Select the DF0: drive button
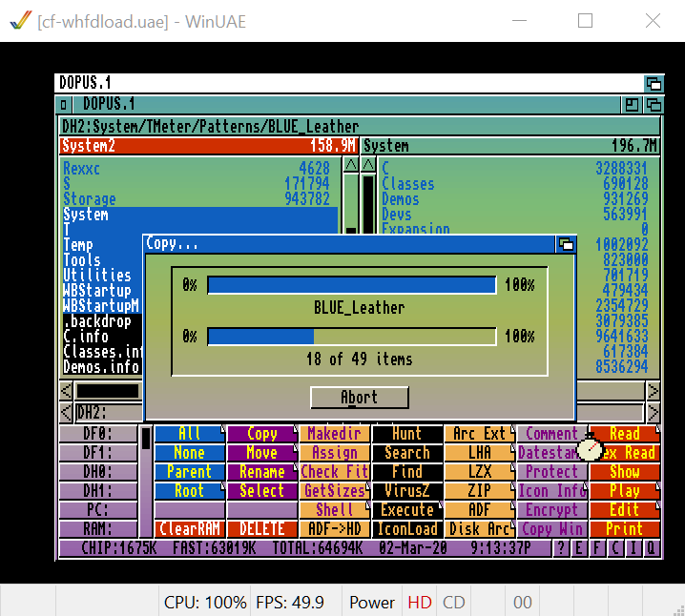Screen dimensions: 685x616 98,434
